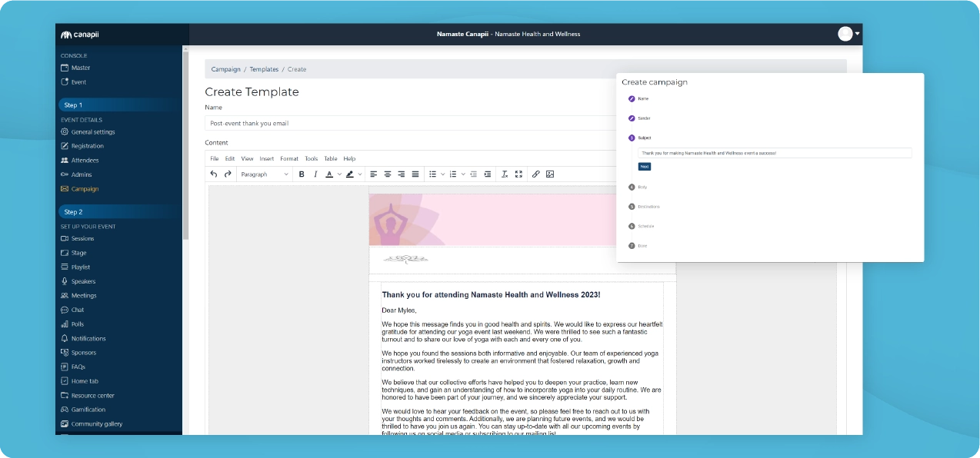This screenshot has height=458, width=980.
Task: Open the editor File menu
Action: coord(215,159)
